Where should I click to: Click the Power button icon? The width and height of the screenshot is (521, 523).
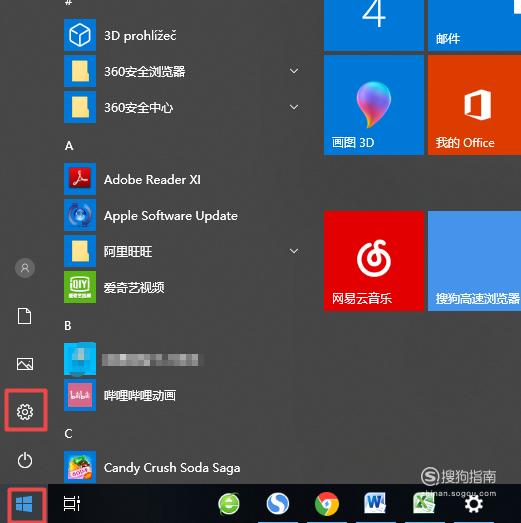click(25, 460)
